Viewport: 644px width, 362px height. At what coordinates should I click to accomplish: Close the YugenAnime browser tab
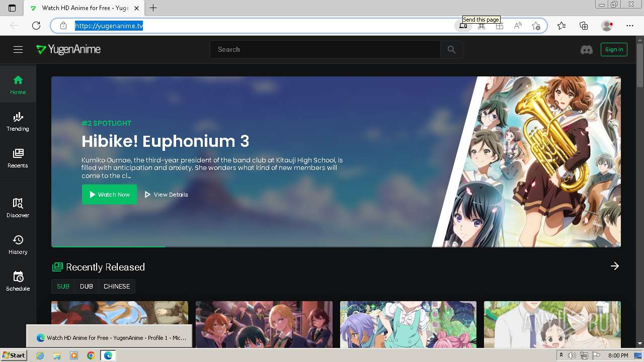tap(137, 8)
